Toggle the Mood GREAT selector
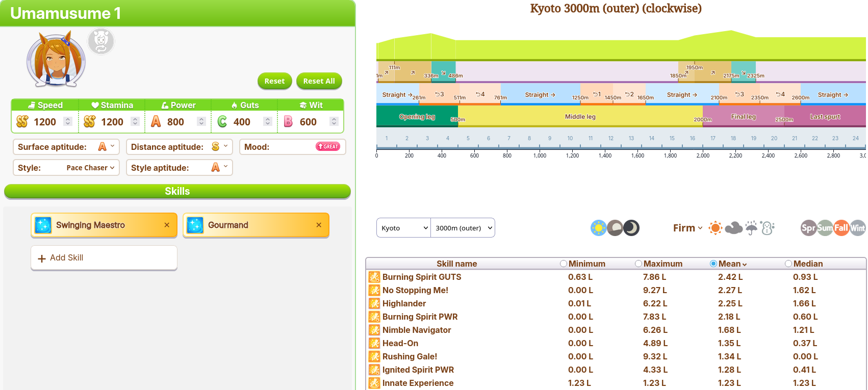Screen dimensions: 868x390 (328, 147)
